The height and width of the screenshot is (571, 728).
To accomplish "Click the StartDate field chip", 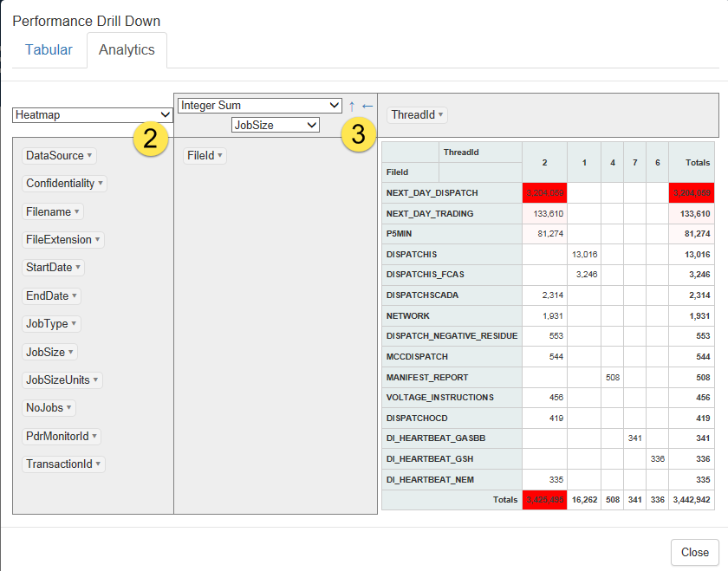I will 49,268.
